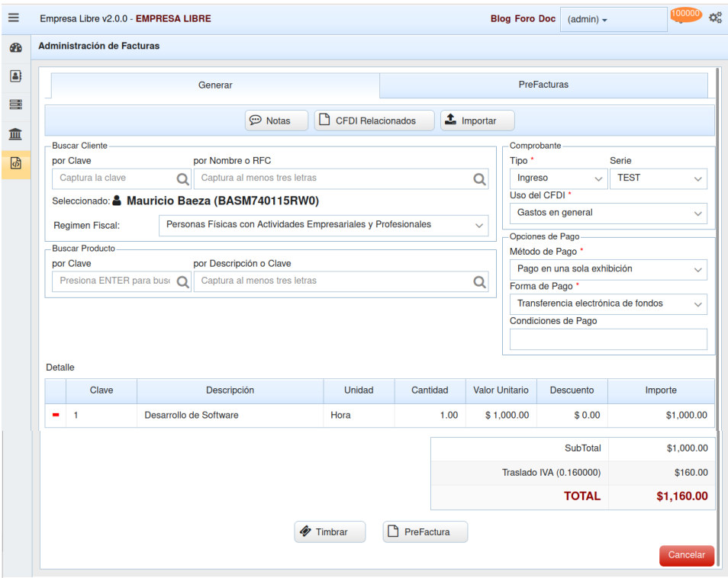The image size is (728, 578).
Task: Click the settings gears icon
Action: pos(715,18)
